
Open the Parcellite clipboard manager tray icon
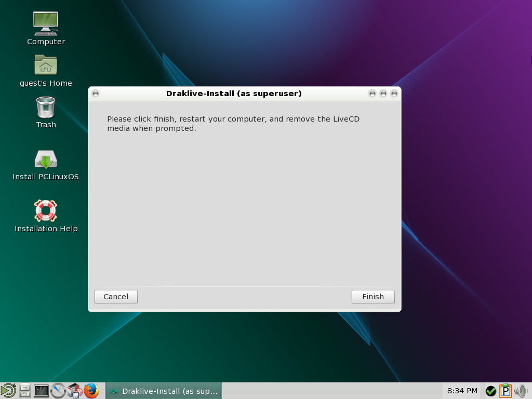[505, 391]
